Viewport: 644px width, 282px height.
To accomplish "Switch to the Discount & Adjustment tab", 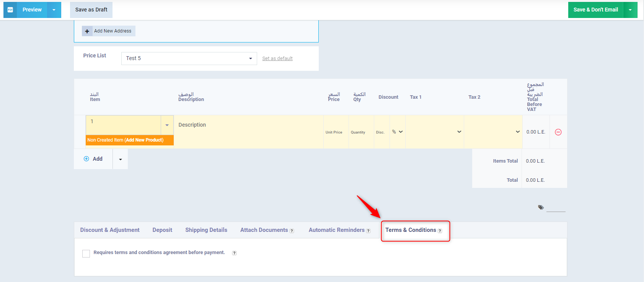I will 110,230.
